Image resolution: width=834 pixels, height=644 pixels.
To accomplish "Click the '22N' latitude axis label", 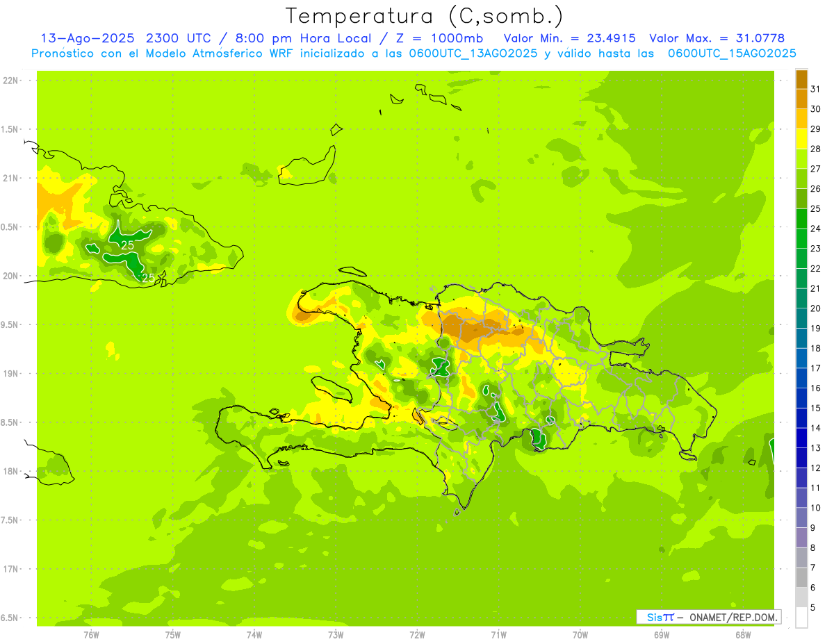I will pos(10,81).
